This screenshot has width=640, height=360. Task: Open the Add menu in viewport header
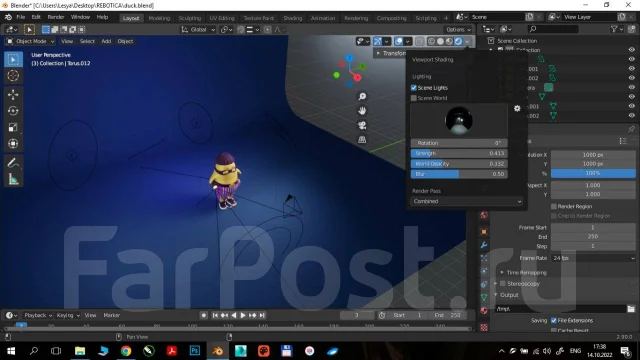coord(106,41)
